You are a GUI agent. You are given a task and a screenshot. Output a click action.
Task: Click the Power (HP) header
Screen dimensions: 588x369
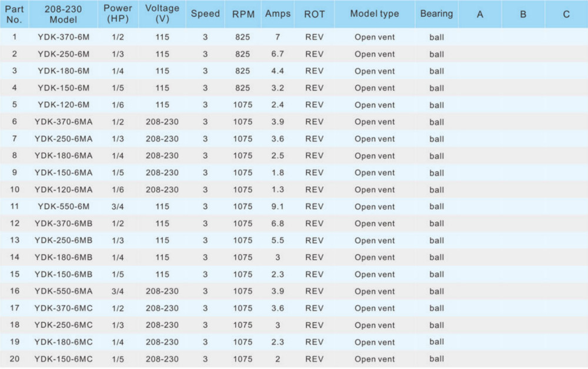pos(118,14)
